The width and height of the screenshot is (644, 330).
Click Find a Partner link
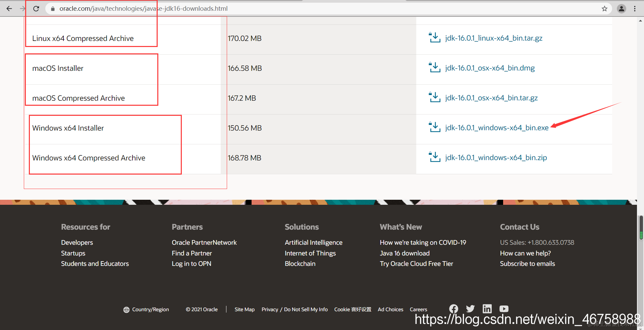192,253
